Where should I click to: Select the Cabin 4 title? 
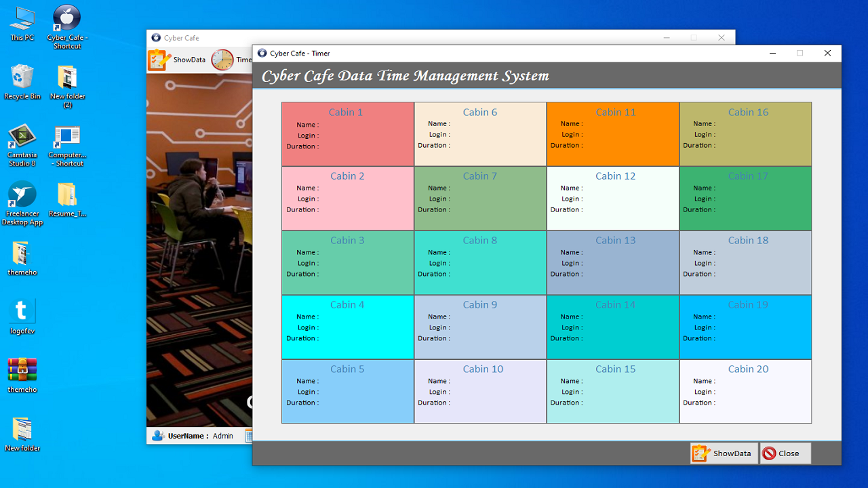(347, 305)
